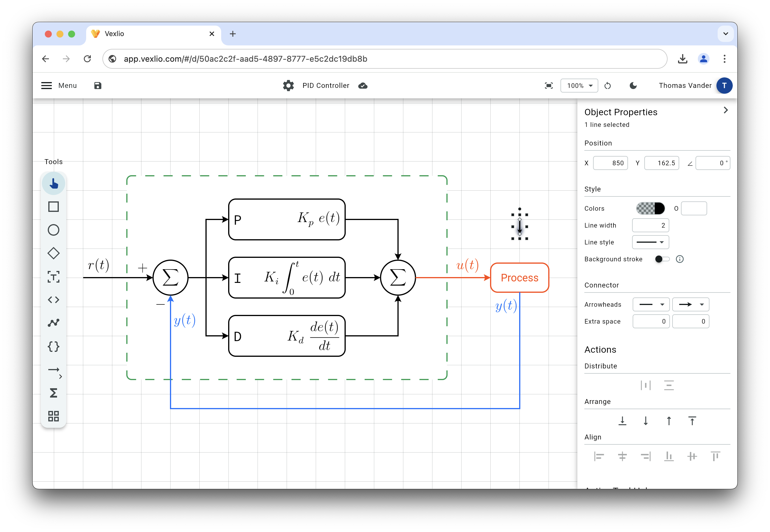Open the browser three-dot menu
770x532 pixels.
[724, 59]
